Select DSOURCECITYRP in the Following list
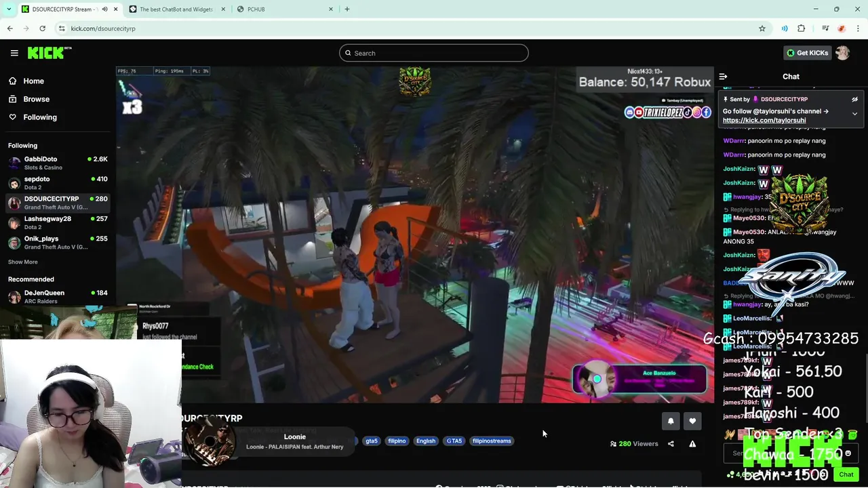The width and height of the screenshot is (868, 488). pyautogui.click(x=58, y=203)
